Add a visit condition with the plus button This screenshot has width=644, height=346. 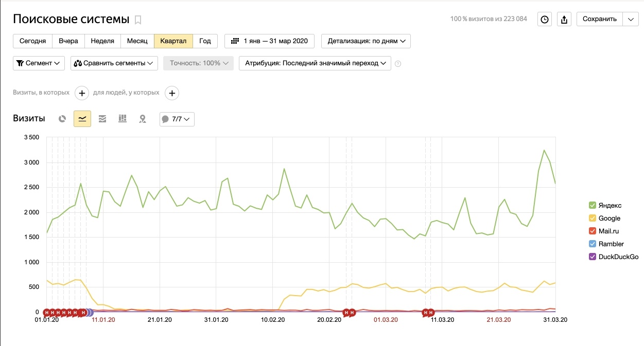(82, 93)
